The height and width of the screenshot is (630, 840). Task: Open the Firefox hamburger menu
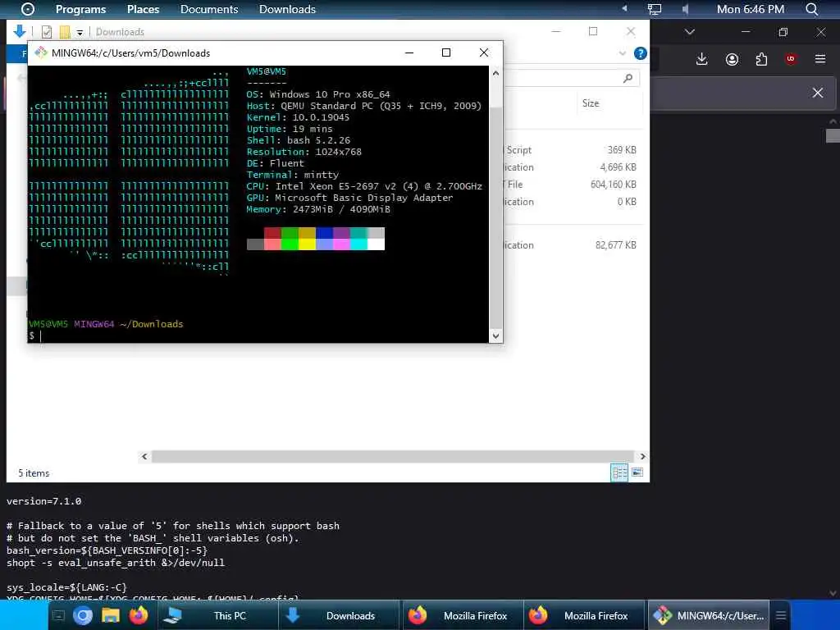820,59
